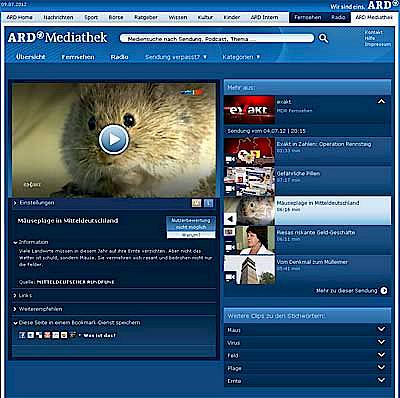
Task: Collapse the exakt show panel arrow
Action: (381, 101)
